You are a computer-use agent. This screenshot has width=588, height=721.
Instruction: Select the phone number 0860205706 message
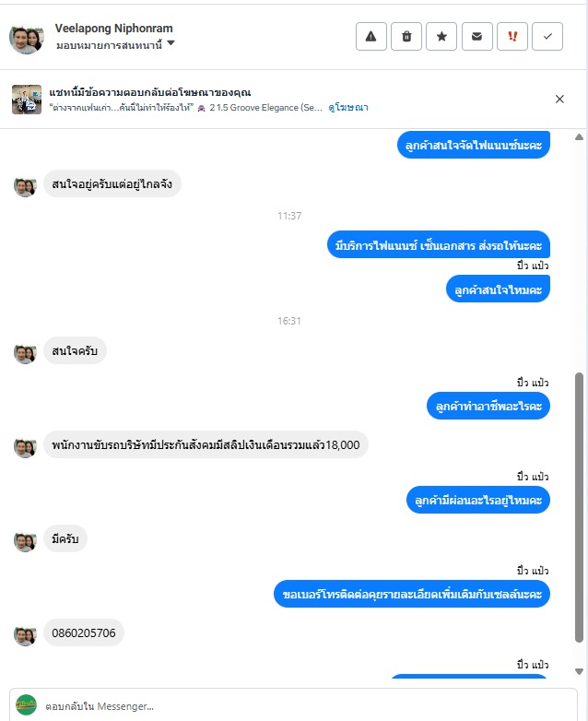point(84,633)
